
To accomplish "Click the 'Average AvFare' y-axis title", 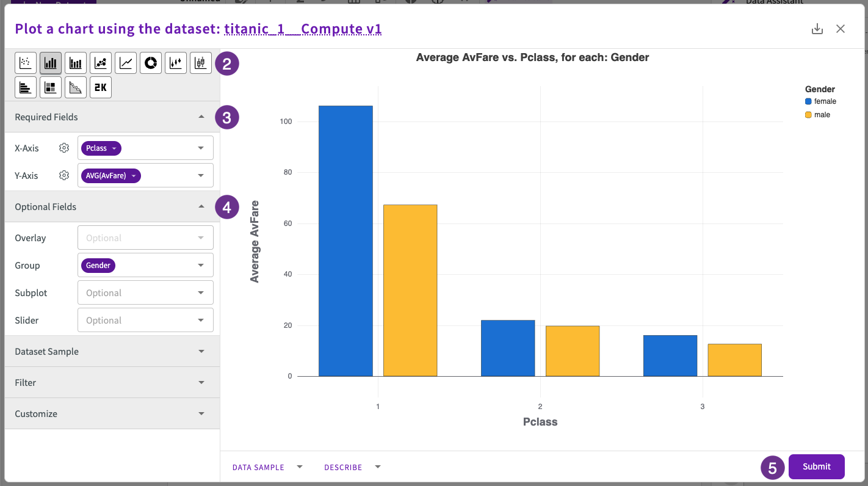I will (255, 241).
